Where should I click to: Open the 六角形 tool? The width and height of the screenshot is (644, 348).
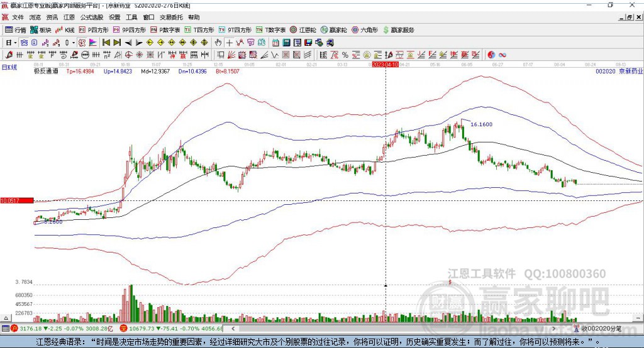365,30
